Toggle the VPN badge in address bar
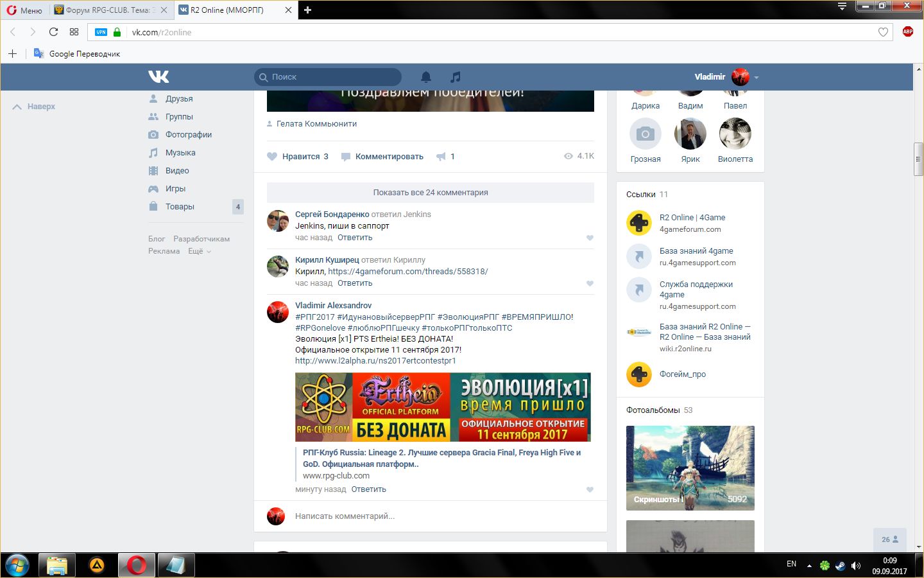Image resolution: width=924 pixels, height=578 pixels. click(101, 32)
